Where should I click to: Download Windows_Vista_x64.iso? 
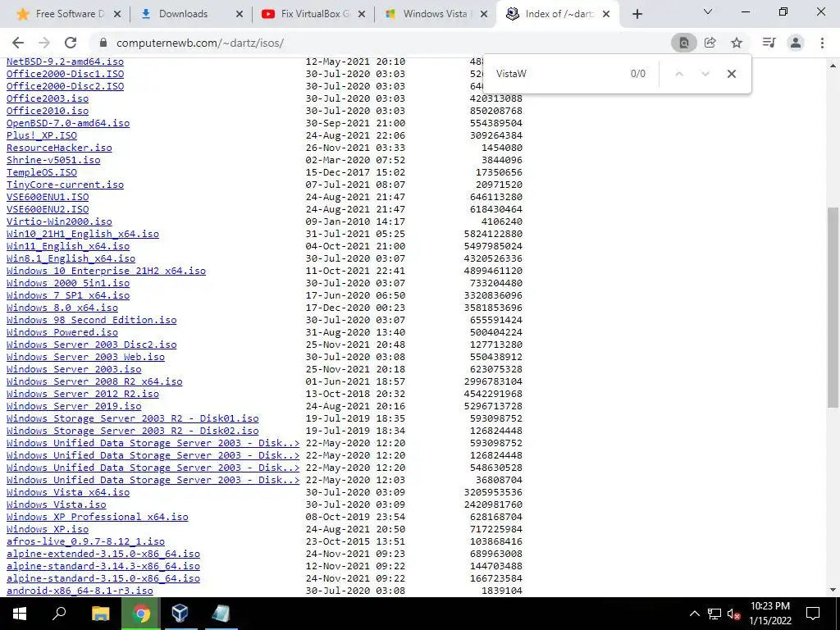[x=68, y=492]
